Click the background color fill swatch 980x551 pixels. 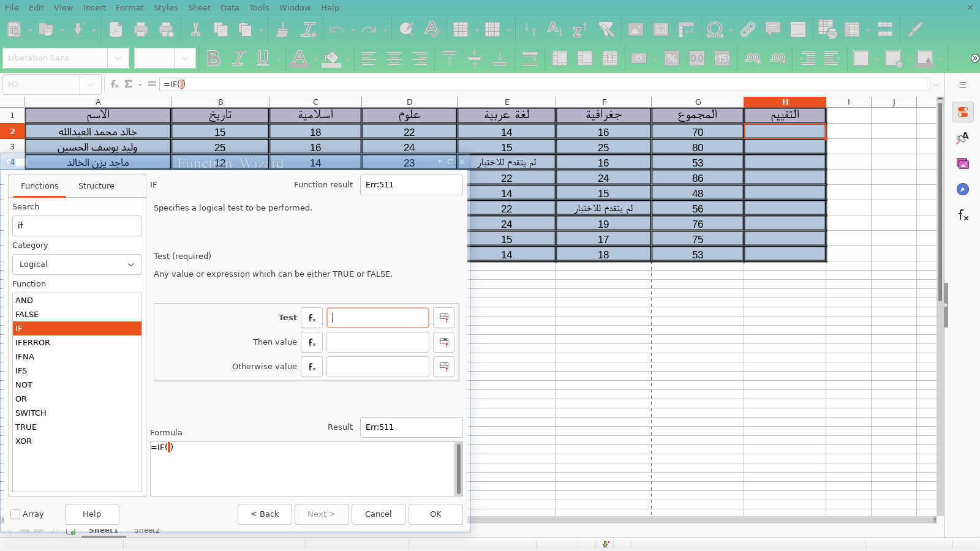331,58
